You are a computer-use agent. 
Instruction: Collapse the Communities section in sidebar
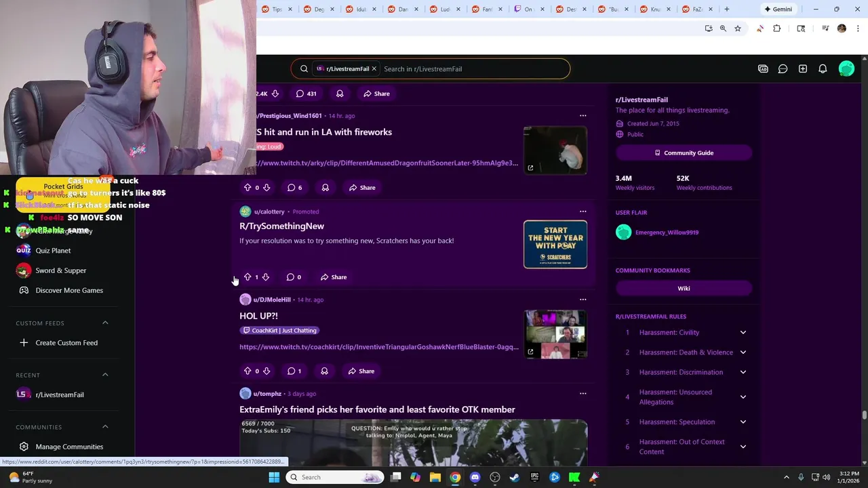point(105,427)
